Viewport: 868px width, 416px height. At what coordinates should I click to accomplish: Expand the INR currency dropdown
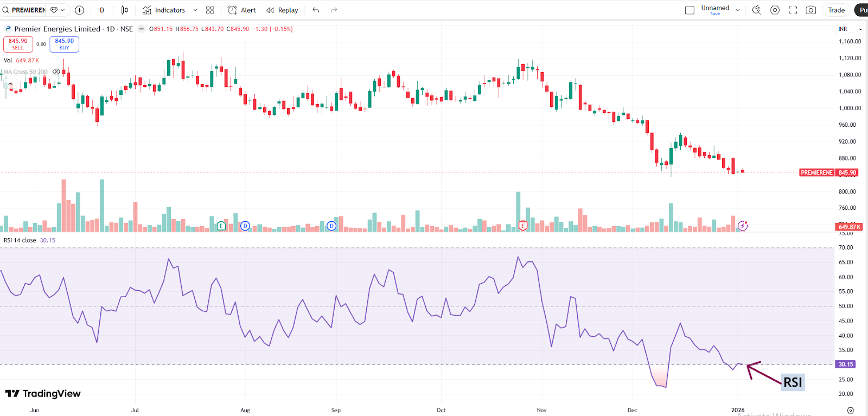click(x=850, y=29)
